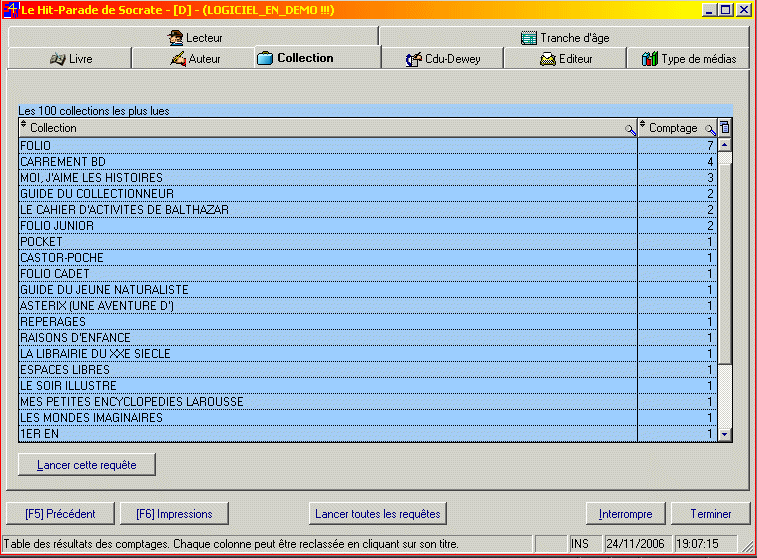Sort by the Collection column arrows
This screenshot has width=757, height=558.
tap(23, 125)
